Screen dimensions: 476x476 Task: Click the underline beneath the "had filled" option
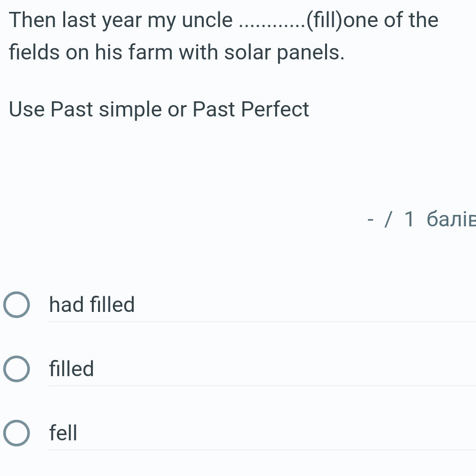click(262, 321)
